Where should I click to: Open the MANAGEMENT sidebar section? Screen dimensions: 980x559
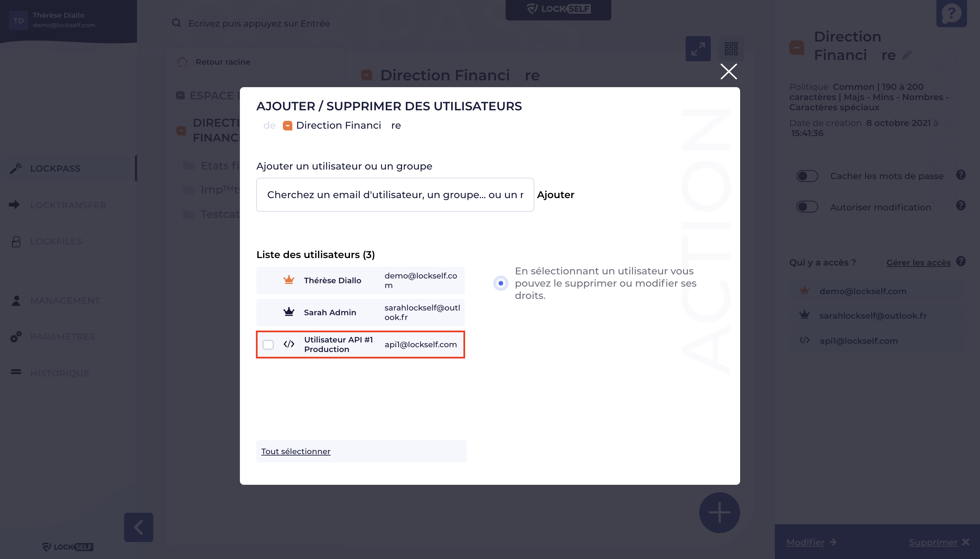(65, 300)
